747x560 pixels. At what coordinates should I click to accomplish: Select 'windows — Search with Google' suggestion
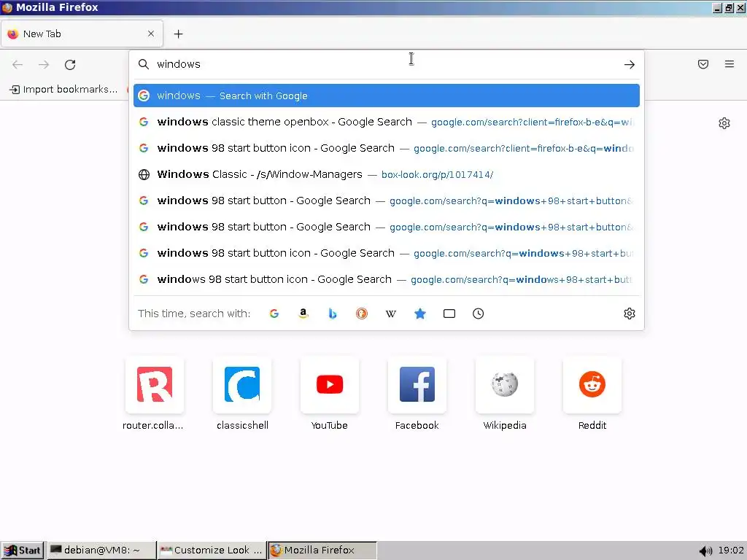pyautogui.click(x=387, y=96)
